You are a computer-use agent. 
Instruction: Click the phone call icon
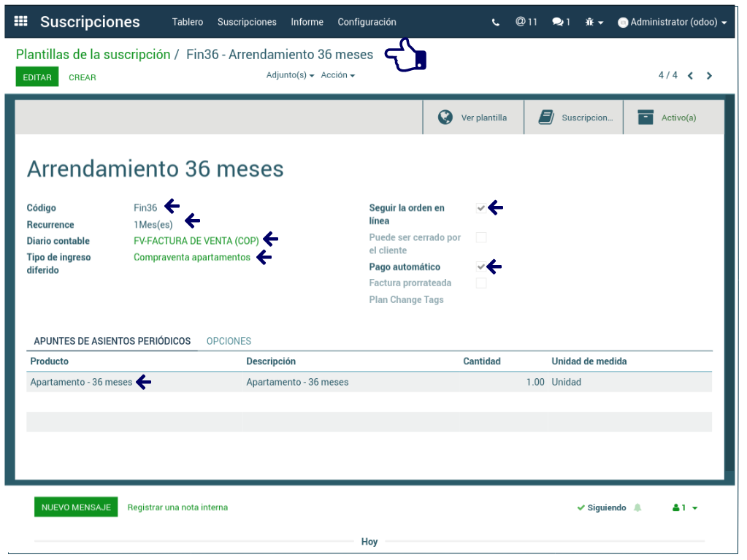(496, 23)
